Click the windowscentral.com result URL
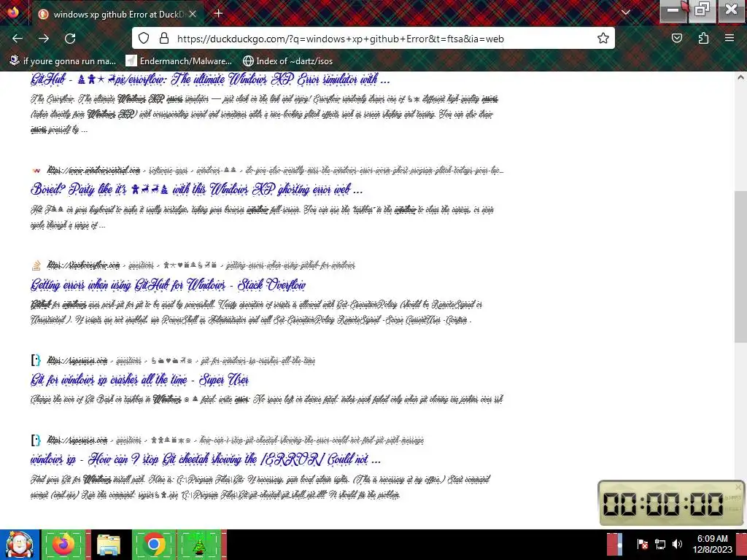This screenshot has height=560, width=747. coord(94,170)
